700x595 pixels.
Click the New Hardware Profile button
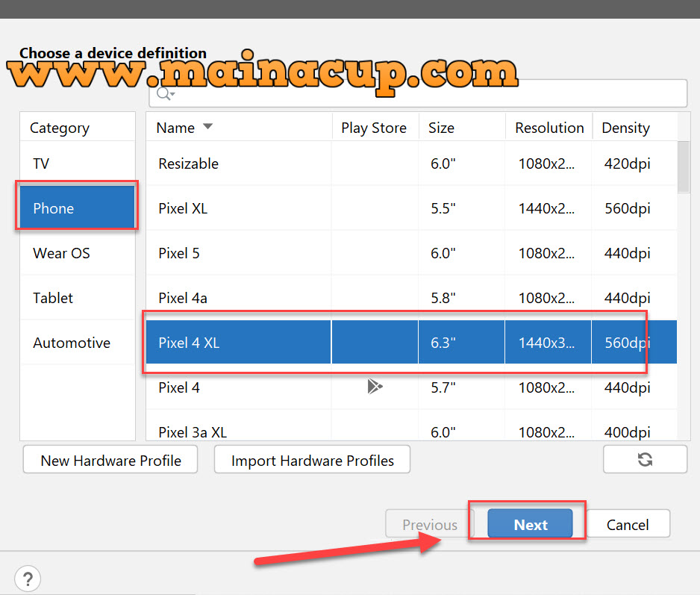point(110,460)
